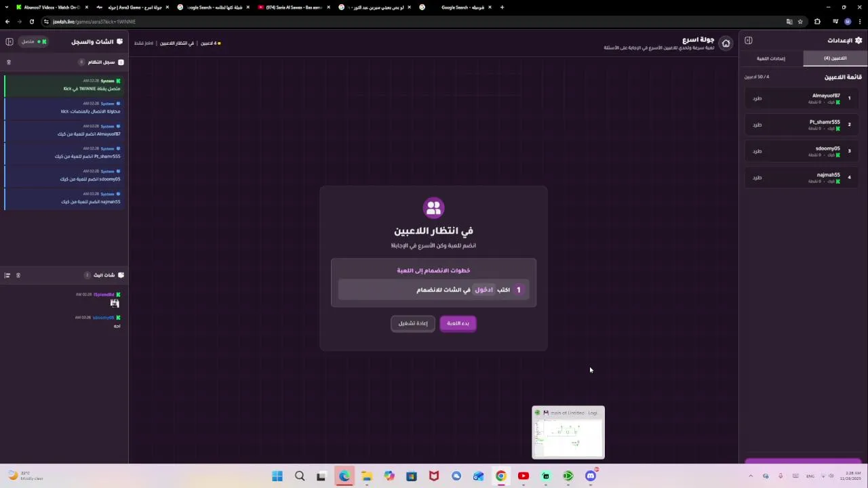Kick player najmah55 using طرد
Screen dimensions: 868x488
[x=757, y=178]
